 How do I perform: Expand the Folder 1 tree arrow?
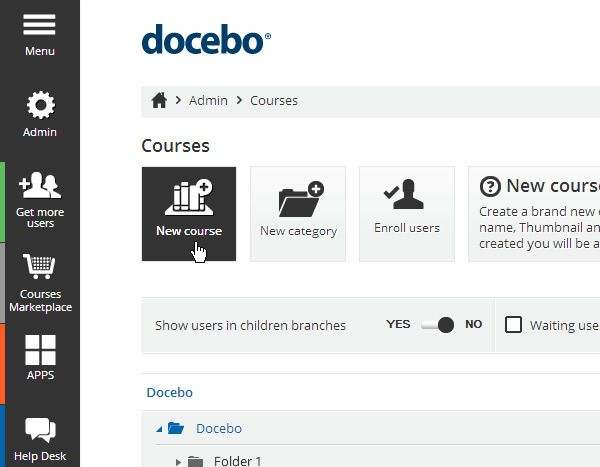pyautogui.click(x=178, y=462)
